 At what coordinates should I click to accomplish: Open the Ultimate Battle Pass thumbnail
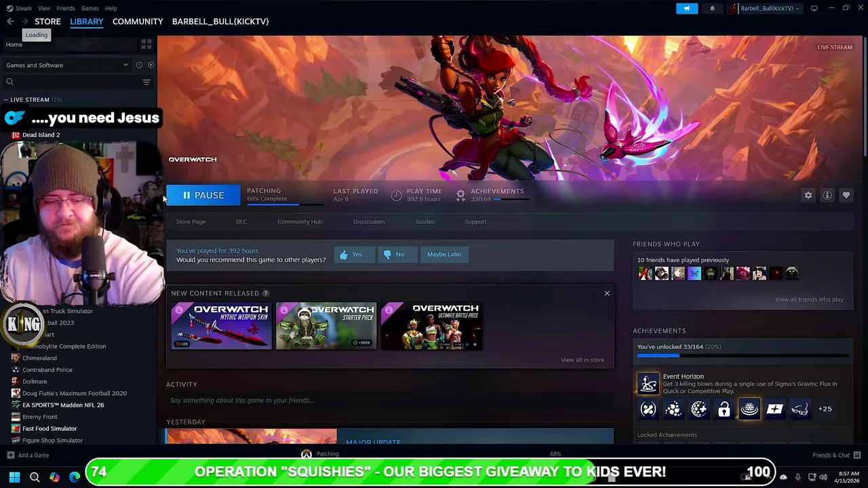point(431,326)
